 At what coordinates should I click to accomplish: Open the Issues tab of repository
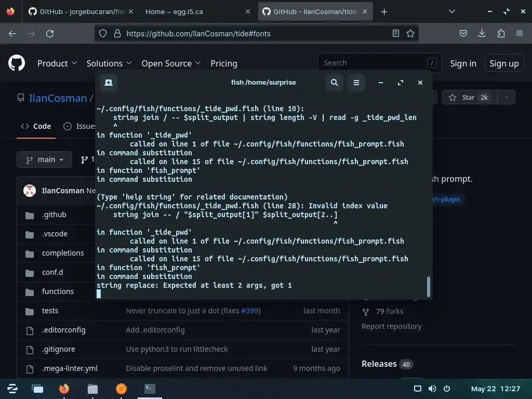(x=79, y=126)
